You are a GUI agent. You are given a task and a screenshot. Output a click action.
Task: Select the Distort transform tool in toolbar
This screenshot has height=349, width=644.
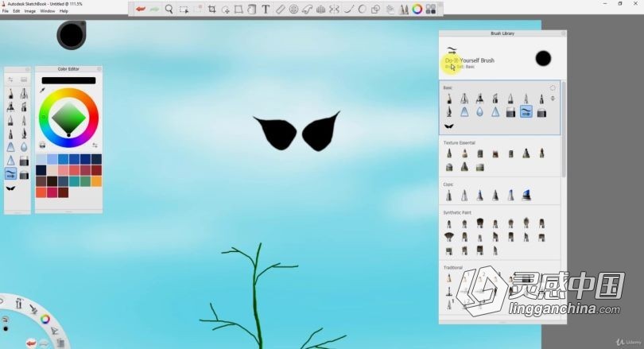(x=239, y=9)
